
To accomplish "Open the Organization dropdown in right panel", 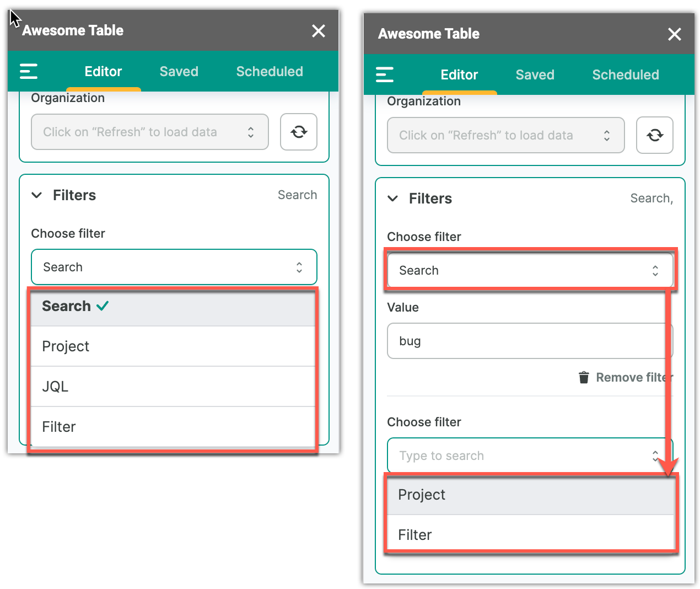I will [506, 135].
